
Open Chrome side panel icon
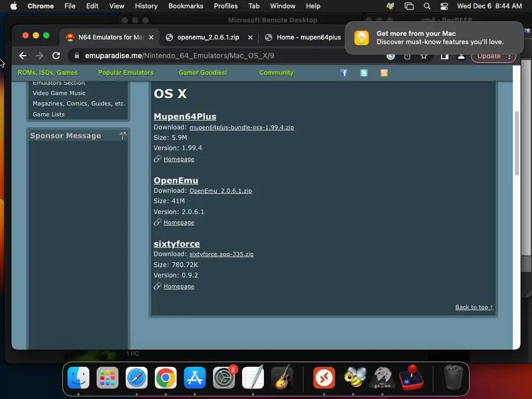pos(445,56)
